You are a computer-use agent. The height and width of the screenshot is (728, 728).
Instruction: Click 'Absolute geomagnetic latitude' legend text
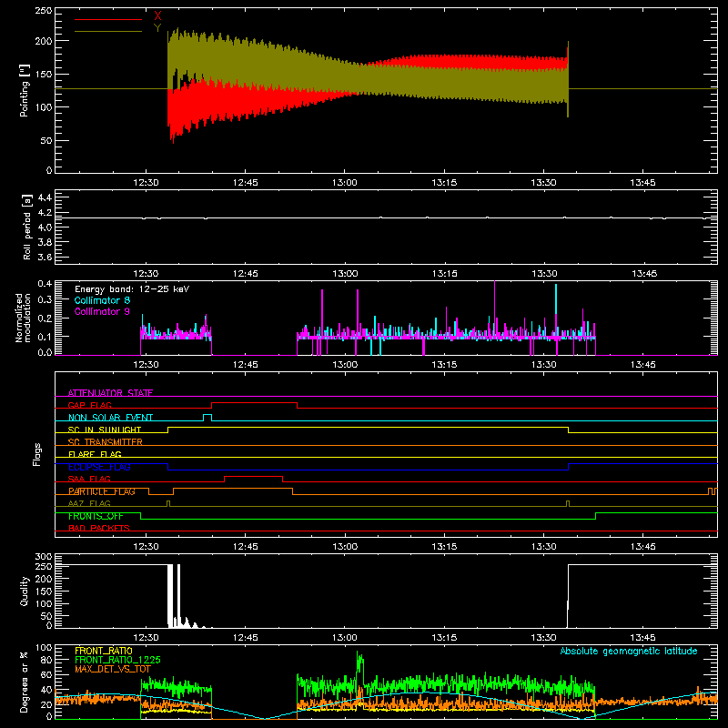629,651
